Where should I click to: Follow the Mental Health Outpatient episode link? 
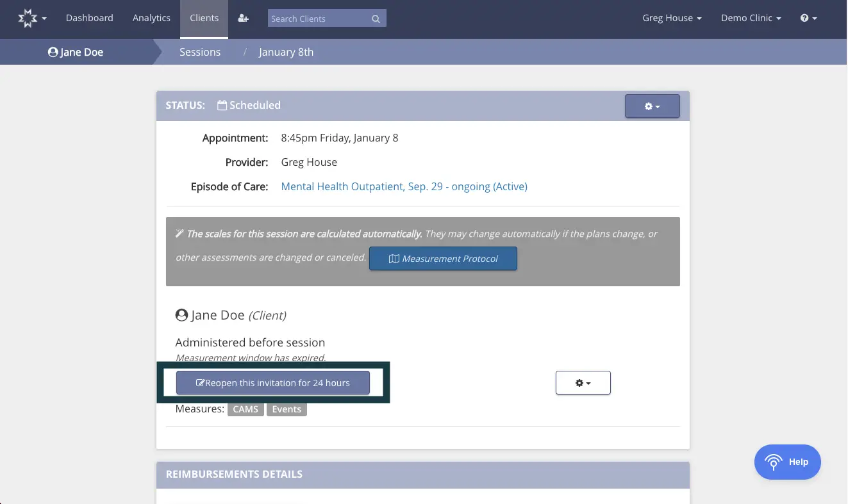click(x=404, y=187)
